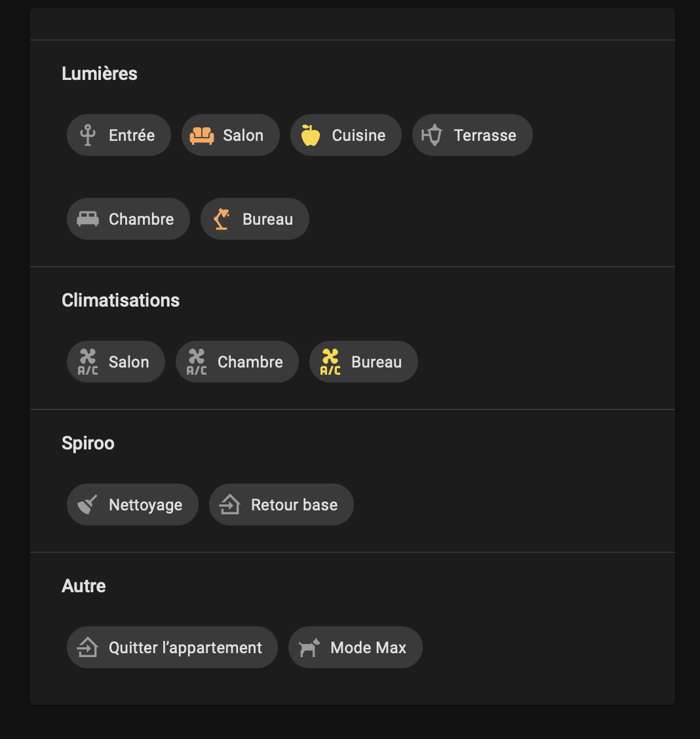Send Spiroo back with Retour base
The width and height of the screenshot is (700, 739).
tap(281, 504)
